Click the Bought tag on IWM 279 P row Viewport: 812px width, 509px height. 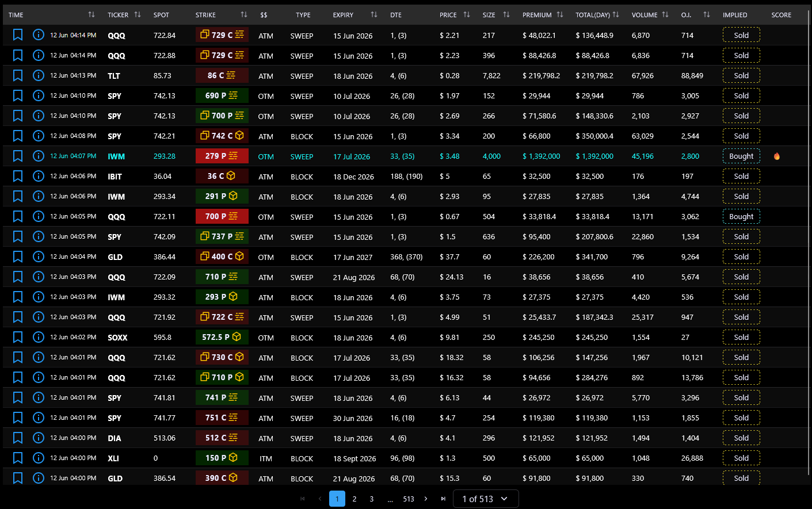pyautogui.click(x=741, y=156)
